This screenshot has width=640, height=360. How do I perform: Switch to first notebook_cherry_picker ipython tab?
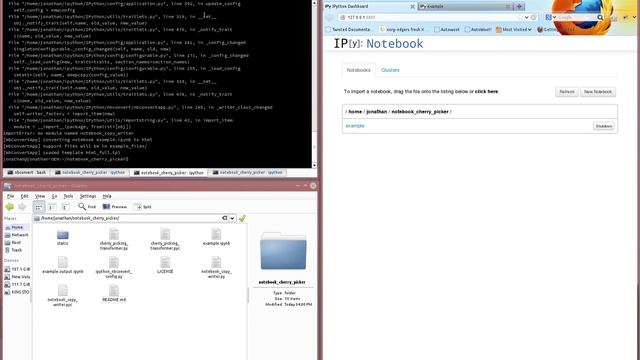click(90, 173)
